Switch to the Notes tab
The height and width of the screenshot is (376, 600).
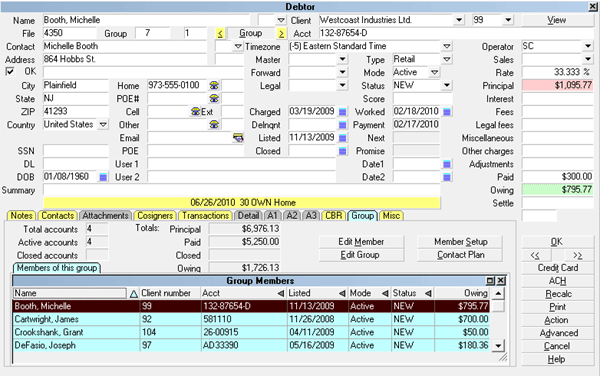(21, 216)
